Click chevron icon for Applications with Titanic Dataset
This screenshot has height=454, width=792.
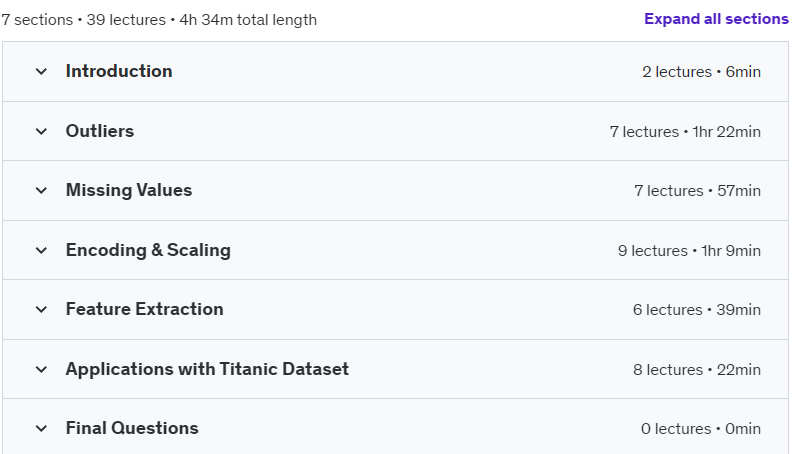(x=41, y=370)
